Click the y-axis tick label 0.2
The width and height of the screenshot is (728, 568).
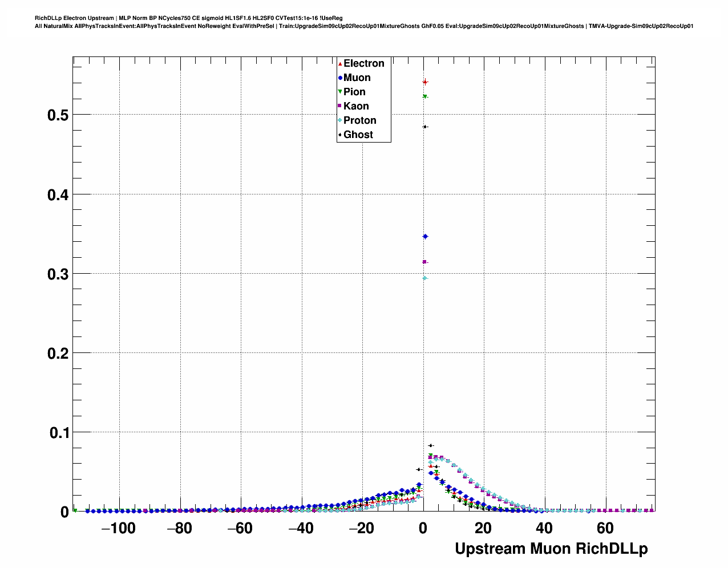(x=58, y=354)
